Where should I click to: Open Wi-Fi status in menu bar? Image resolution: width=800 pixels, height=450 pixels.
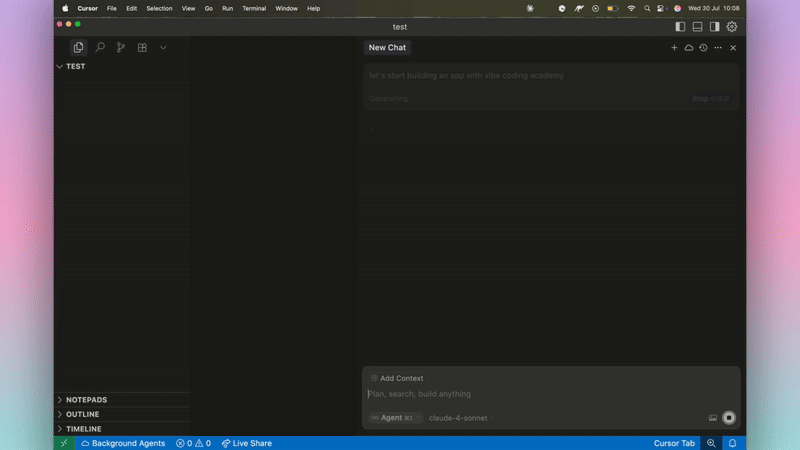(631, 8)
